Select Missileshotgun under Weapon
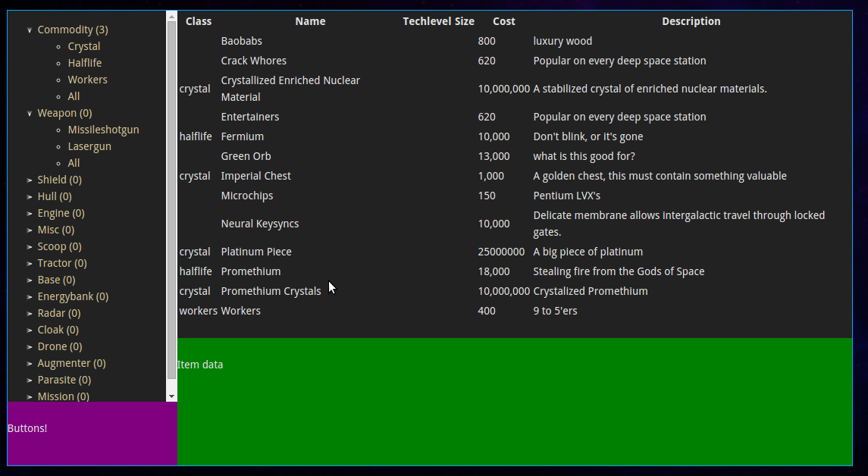The image size is (868, 476). pos(103,130)
